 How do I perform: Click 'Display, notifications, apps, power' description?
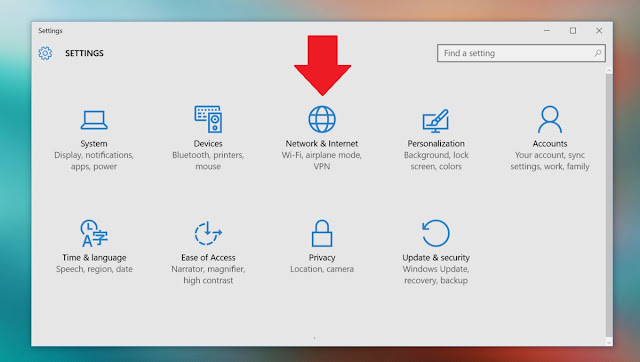[94, 161]
